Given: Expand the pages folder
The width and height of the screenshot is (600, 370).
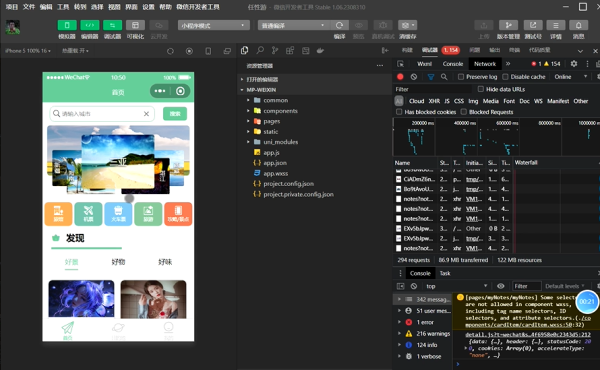Looking at the screenshot, I should pos(271,121).
